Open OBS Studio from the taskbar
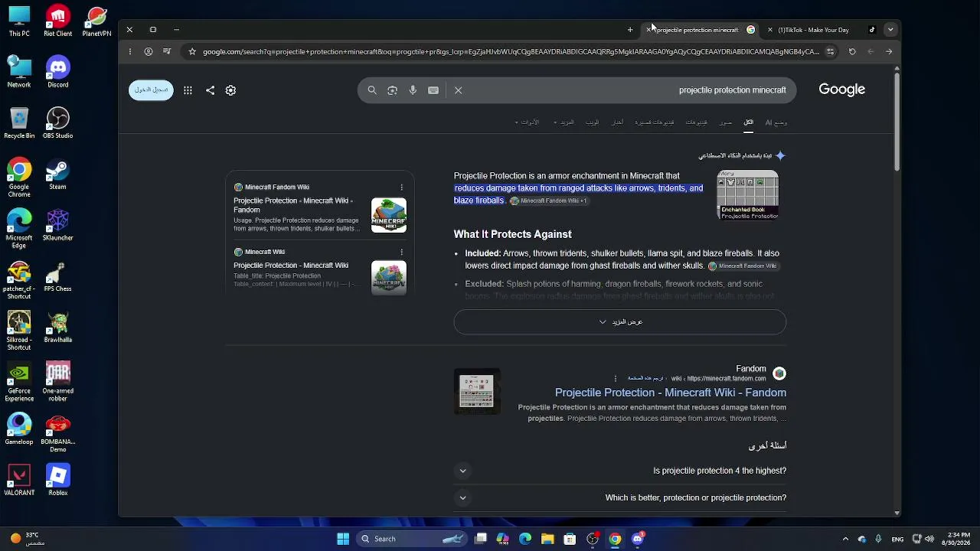 click(x=593, y=539)
